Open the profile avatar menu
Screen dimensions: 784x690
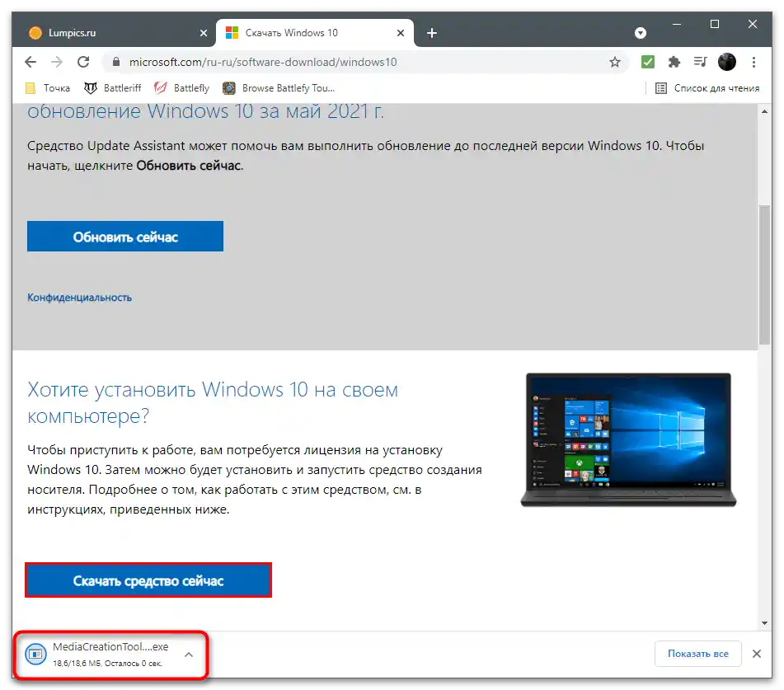pos(726,62)
